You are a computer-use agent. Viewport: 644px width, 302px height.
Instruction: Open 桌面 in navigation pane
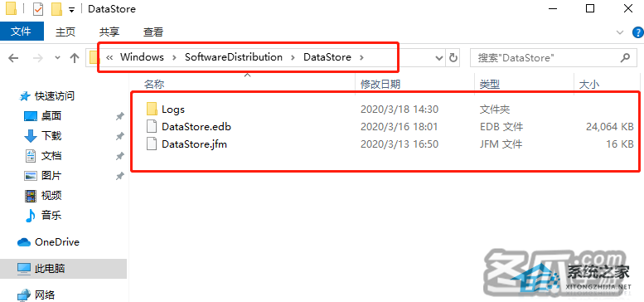click(x=51, y=116)
